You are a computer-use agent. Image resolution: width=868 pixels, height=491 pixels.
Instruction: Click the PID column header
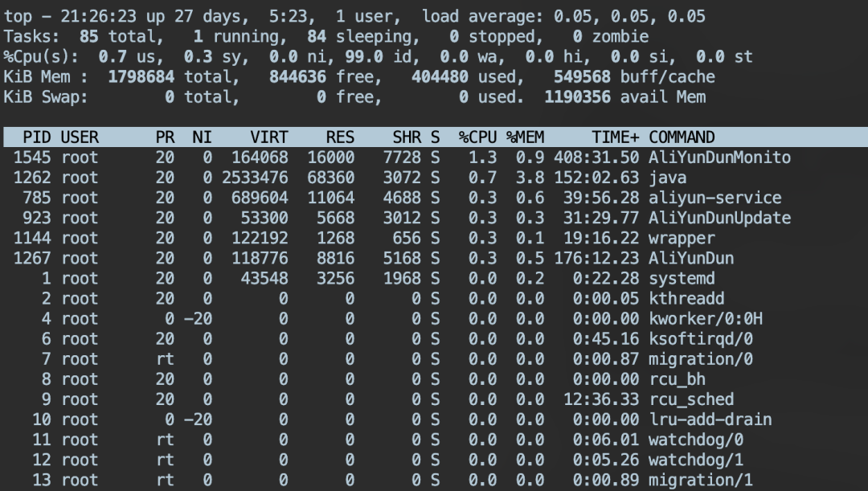(x=37, y=137)
